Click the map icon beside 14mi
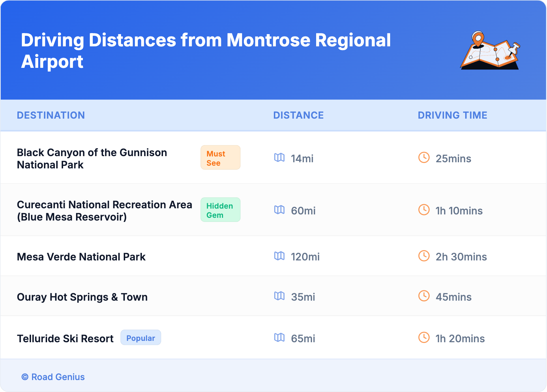The width and height of the screenshot is (547, 392). [x=279, y=157]
